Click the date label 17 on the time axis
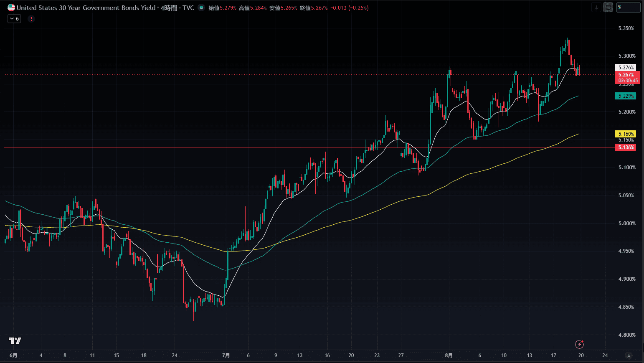Image resolution: width=644 pixels, height=363 pixels. [554, 355]
